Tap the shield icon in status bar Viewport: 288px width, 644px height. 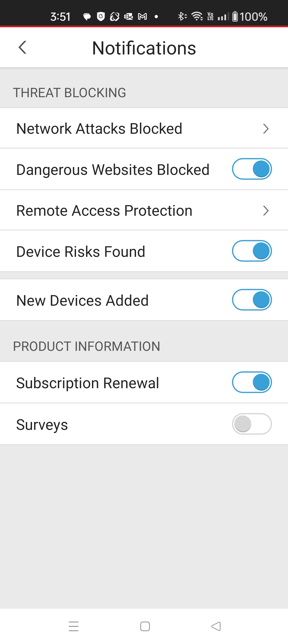(x=101, y=17)
